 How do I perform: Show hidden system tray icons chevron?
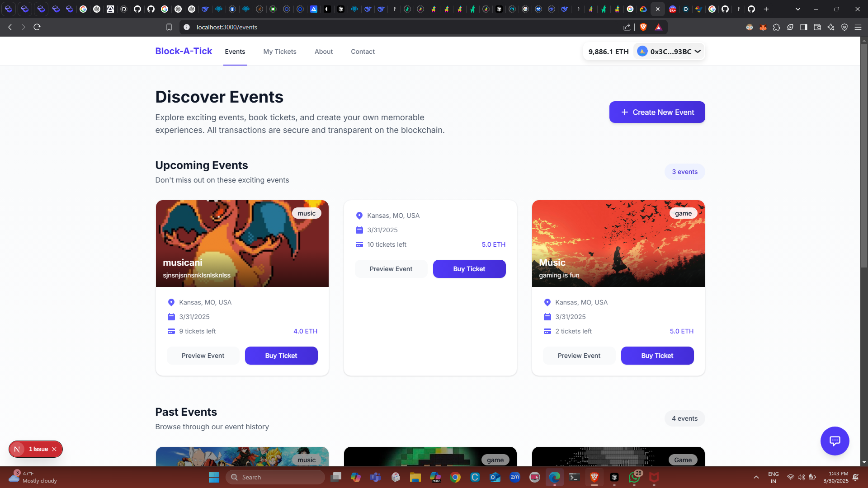tap(756, 477)
